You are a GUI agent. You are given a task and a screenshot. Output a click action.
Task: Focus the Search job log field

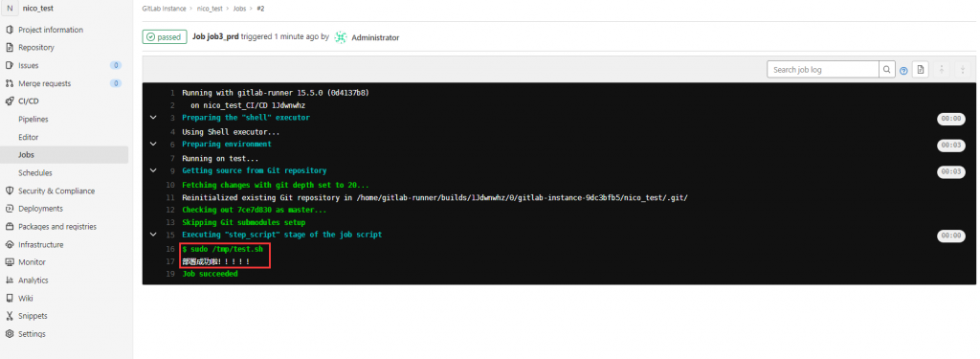coord(823,70)
